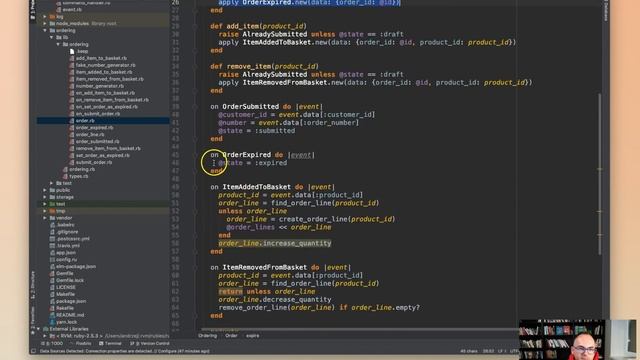Image resolution: width=640 pixels, height=360 pixels.
Task: Expand the node_modules folder
Action: [x=45, y=24]
